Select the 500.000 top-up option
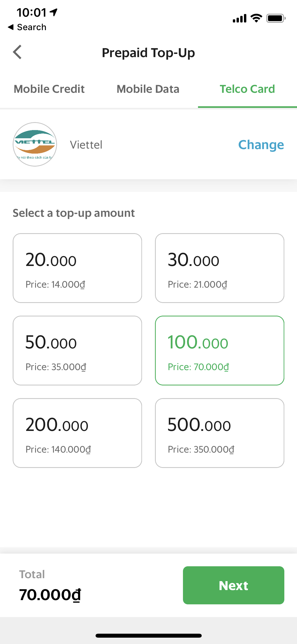297x644 pixels. [x=220, y=433]
